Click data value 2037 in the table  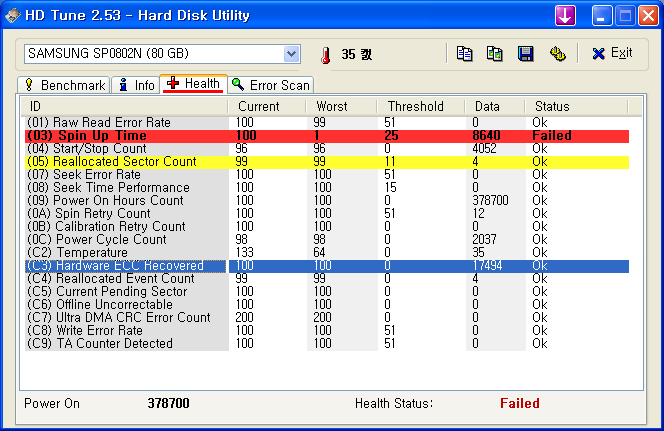pyautogui.click(x=484, y=239)
